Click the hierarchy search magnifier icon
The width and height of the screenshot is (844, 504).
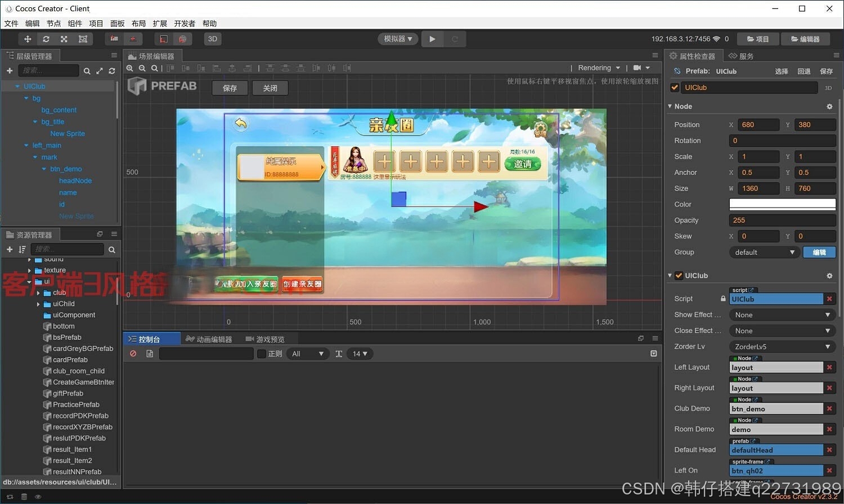[x=87, y=71]
